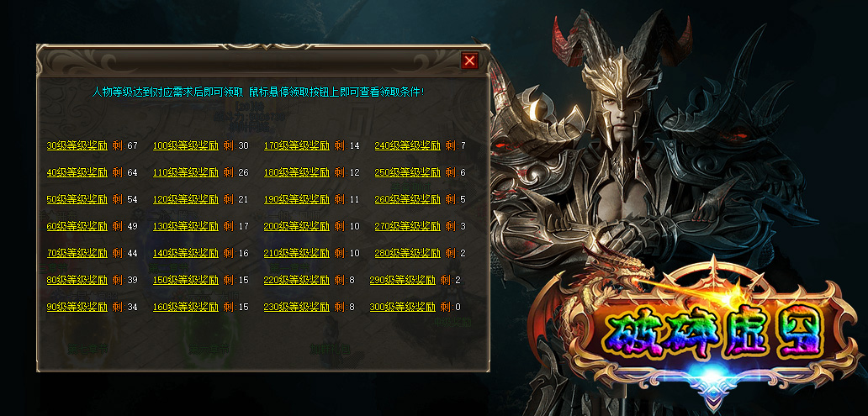Click the 90级等级奖励 link
868x416 pixels.
point(77,307)
